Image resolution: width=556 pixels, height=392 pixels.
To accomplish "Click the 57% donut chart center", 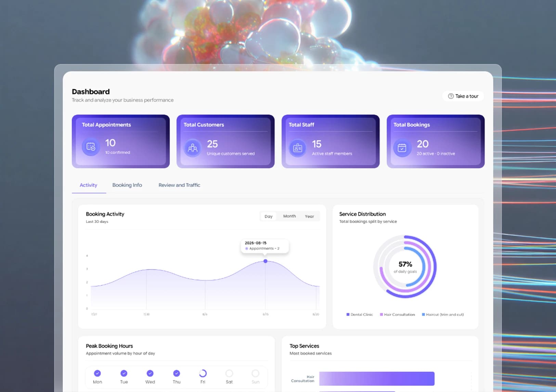I will [x=405, y=267].
